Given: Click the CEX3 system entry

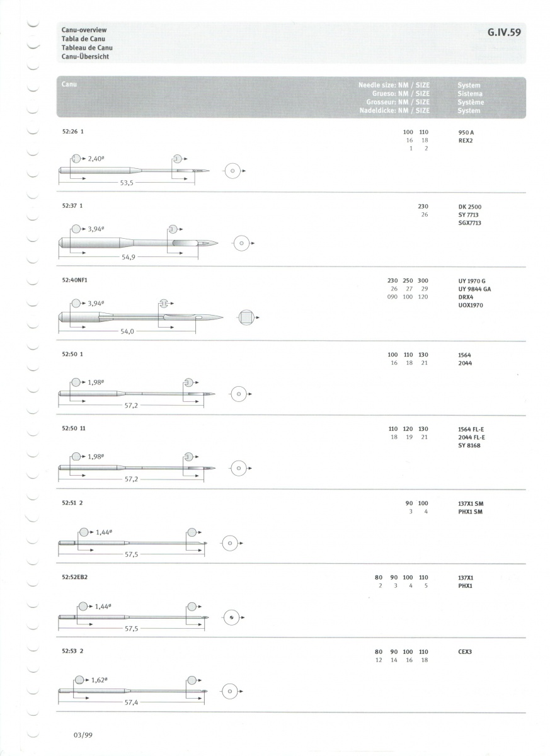Looking at the screenshot, I should point(465,652).
